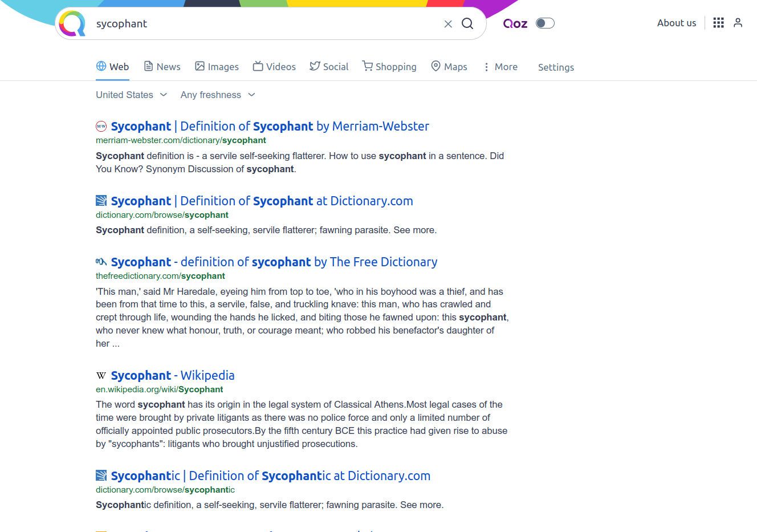Switch to the Images tab
Viewport: 757px width, 532px height.
click(x=217, y=67)
